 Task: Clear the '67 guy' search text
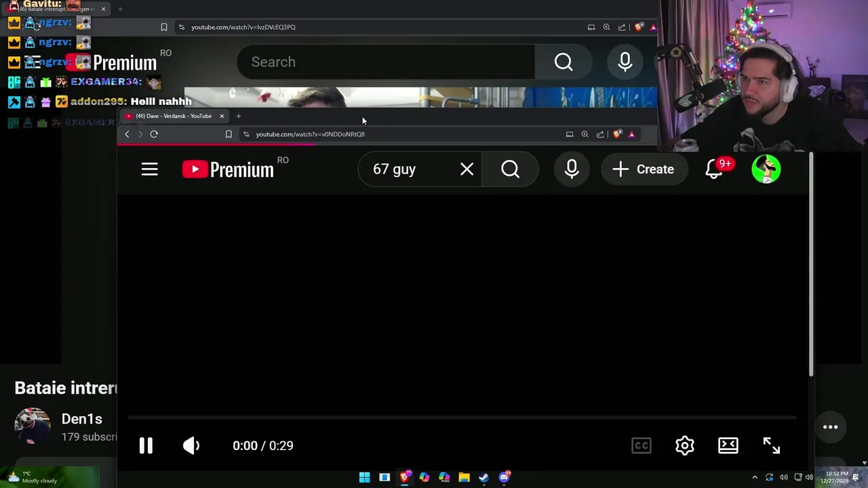(x=467, y=169)
